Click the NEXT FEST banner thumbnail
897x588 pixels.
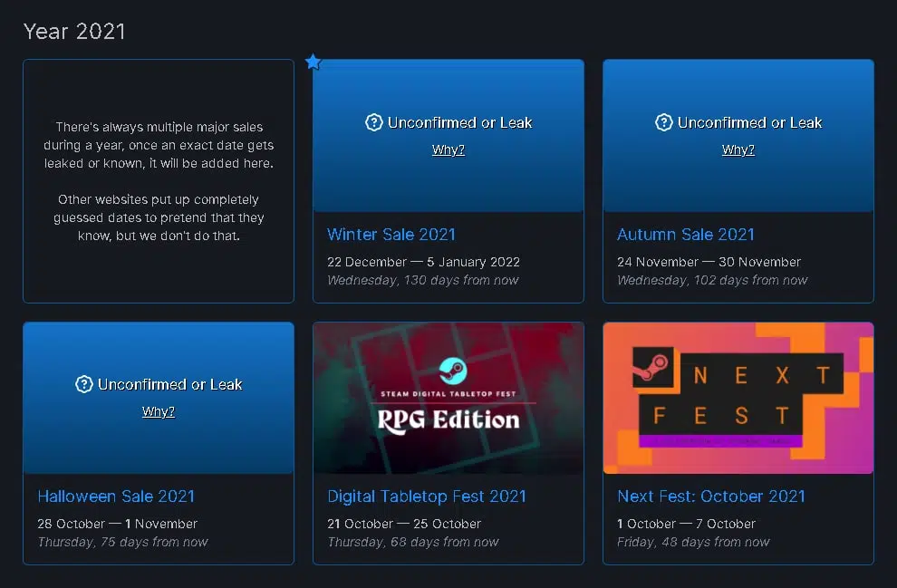click(738, 398)
